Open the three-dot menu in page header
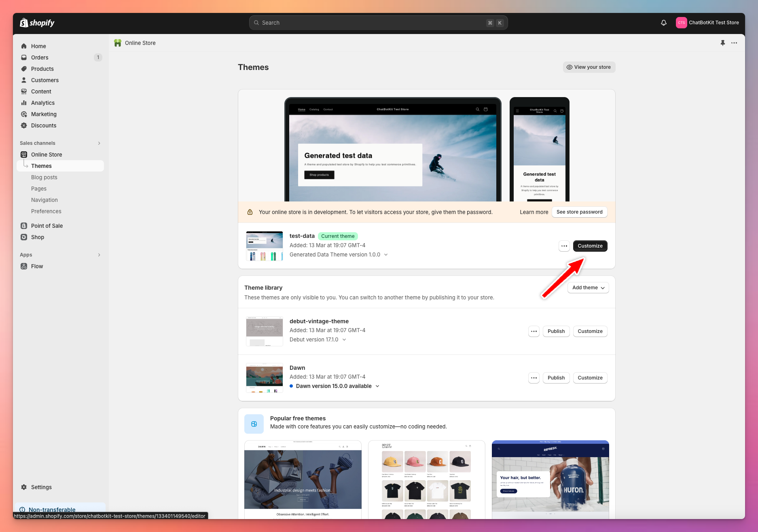758x532 pixels. tap(734, 43)
